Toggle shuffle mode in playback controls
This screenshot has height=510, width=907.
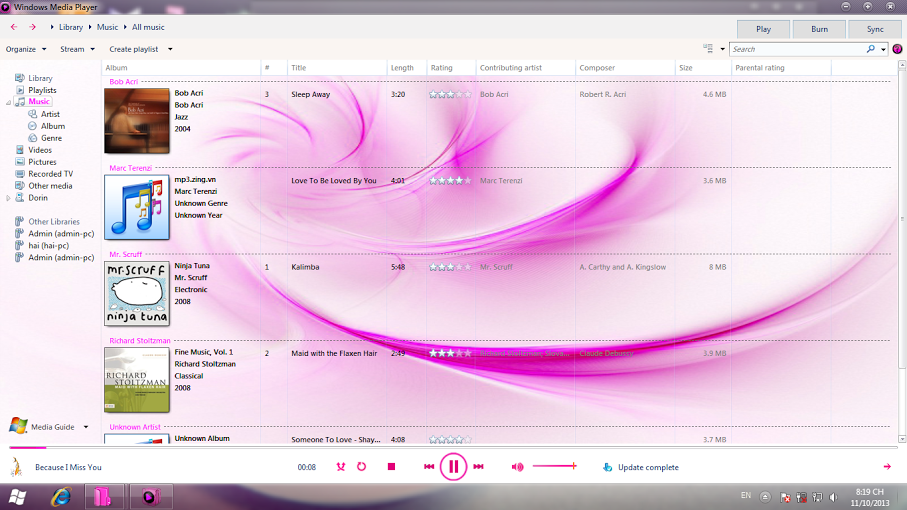tap(341, 467)
